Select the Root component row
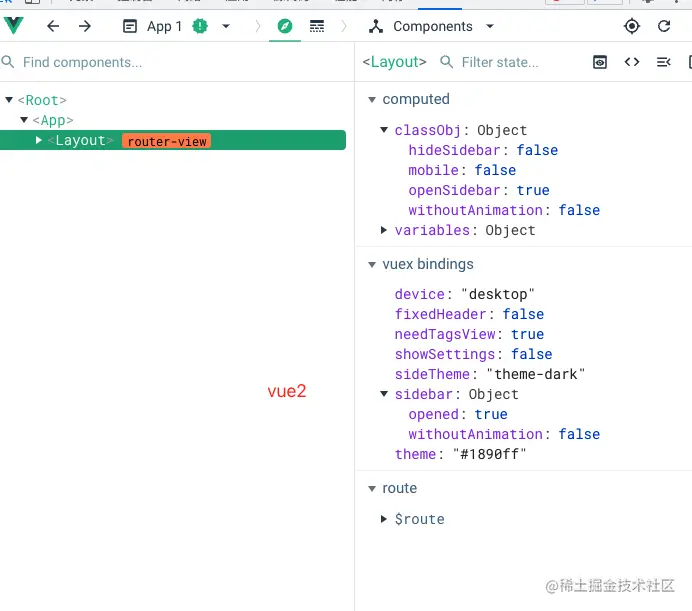 (x=173, y=100)
